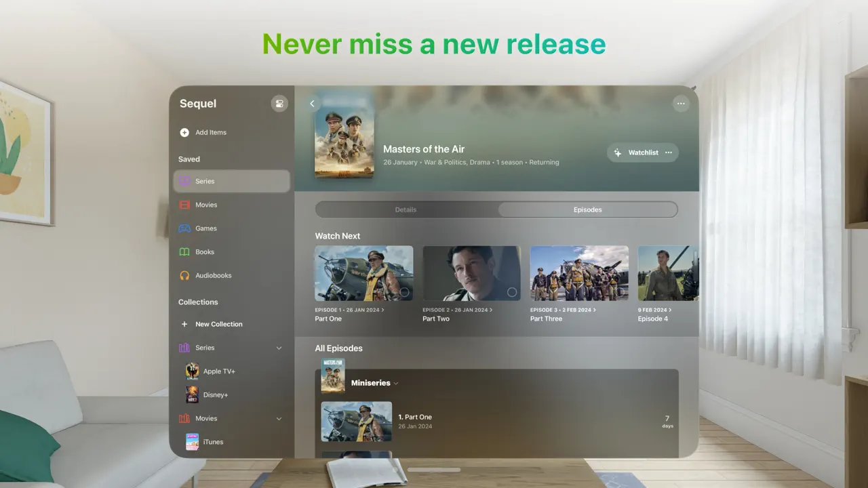
Task: Open the Games category
Action: [x=232, y=228]
